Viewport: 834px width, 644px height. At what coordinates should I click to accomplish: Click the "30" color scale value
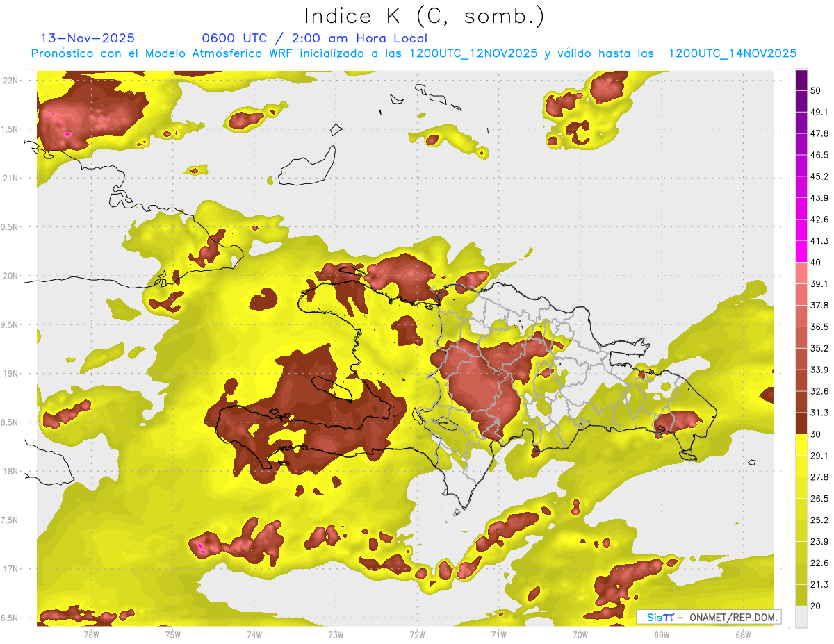click(817, 434)
